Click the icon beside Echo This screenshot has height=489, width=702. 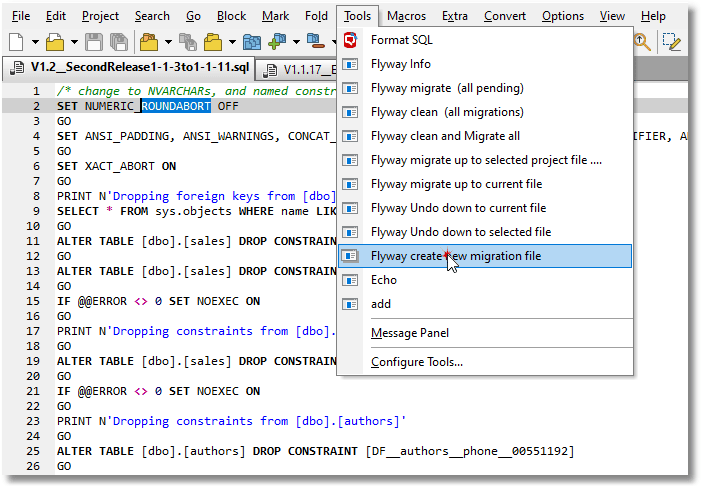[350, 280]
